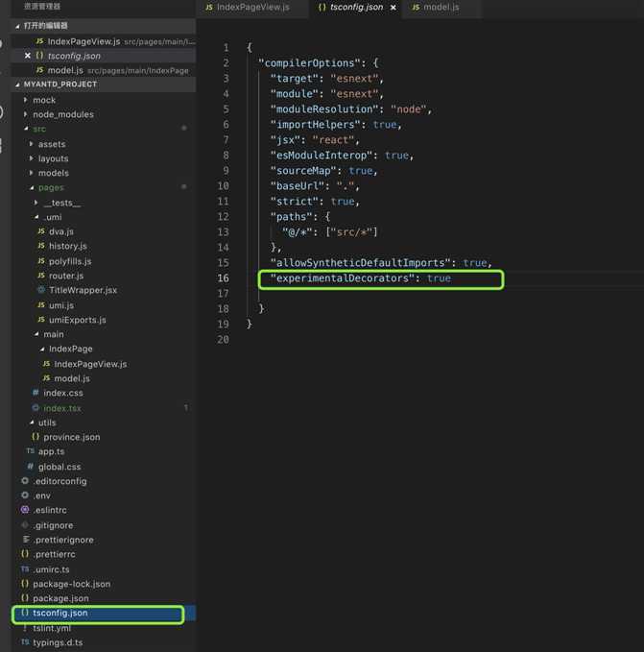Expand the models folder arrow
The height and width of the screenshot is (652, 644).
click(31, 173)
